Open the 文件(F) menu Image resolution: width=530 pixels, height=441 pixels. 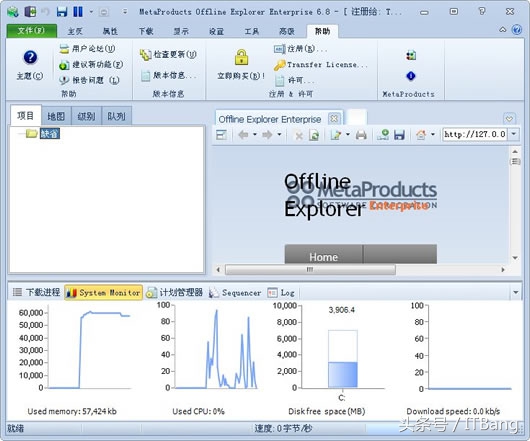(x=31, y=31)
